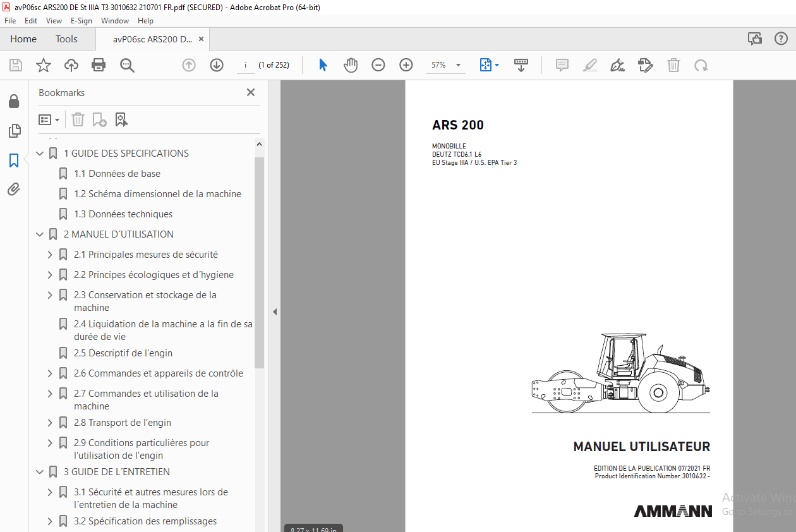Click the New bookmark icon
This screenshot has height=532, width=796.
(x=99, y=119)
